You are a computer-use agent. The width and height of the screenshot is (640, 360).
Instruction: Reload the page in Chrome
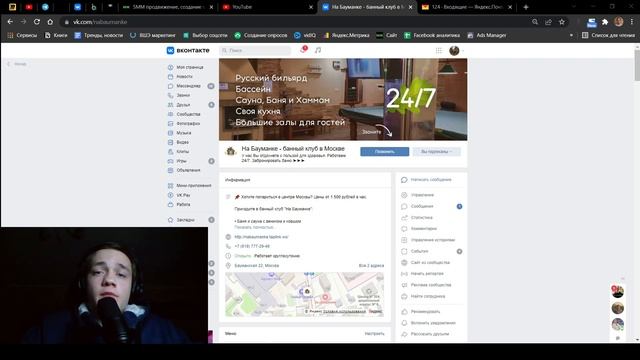click(37, 22)
